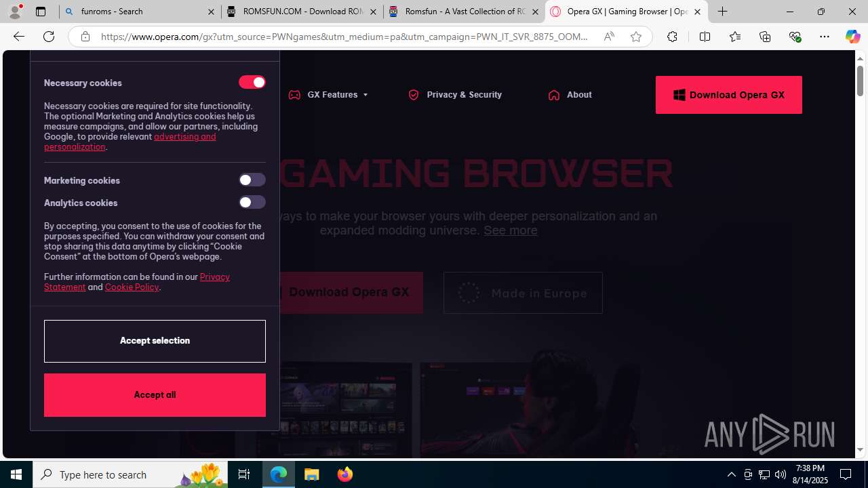Open the Split screen icon

pyautogui.click(x=705, y=37)
